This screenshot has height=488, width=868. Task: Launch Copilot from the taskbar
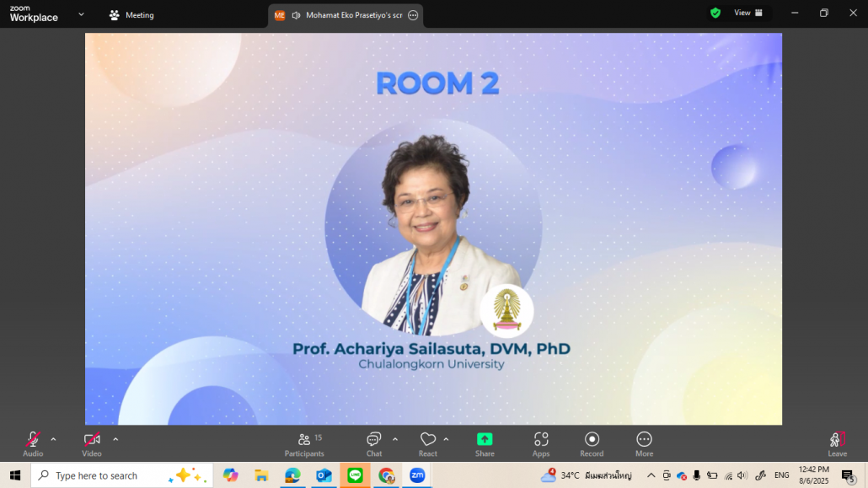tap(230, 475)
